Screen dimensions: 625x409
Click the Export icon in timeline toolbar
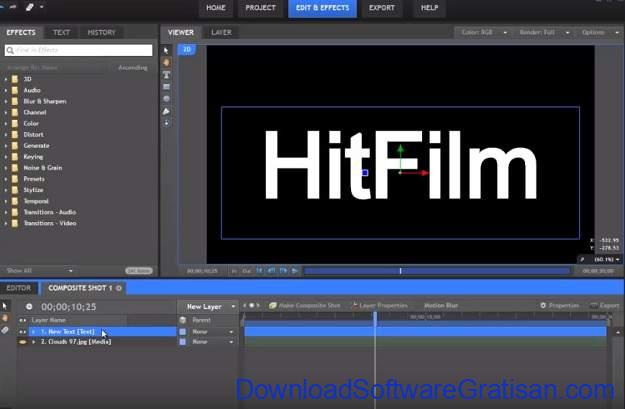click(x=594, y=305)
